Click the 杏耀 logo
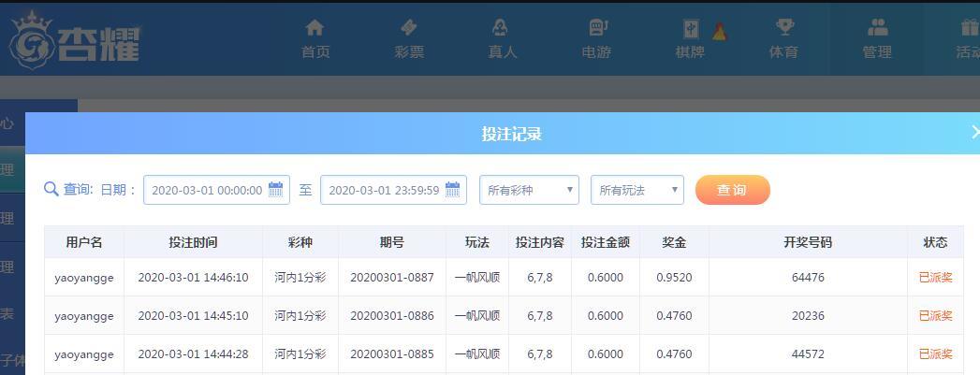The image size is (980, 375). [74, 41]
